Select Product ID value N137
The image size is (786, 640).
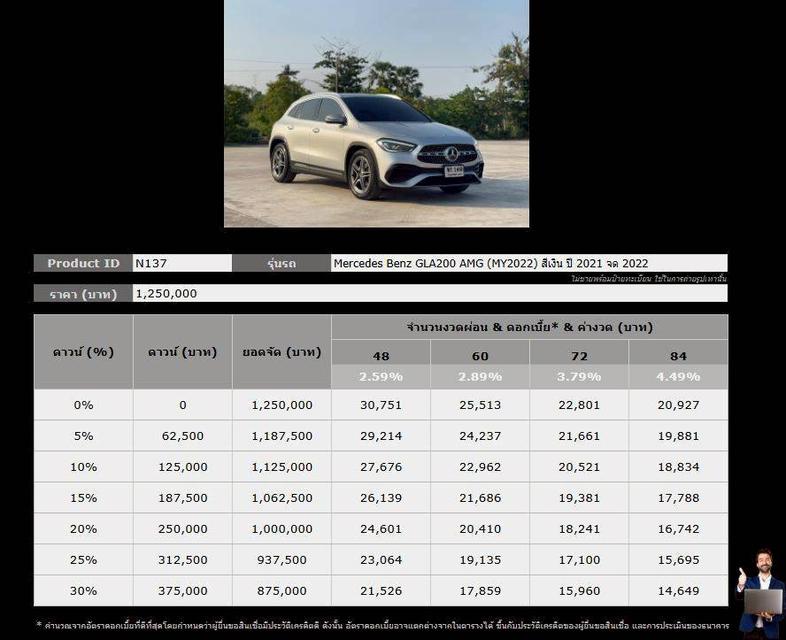point(151,263)
